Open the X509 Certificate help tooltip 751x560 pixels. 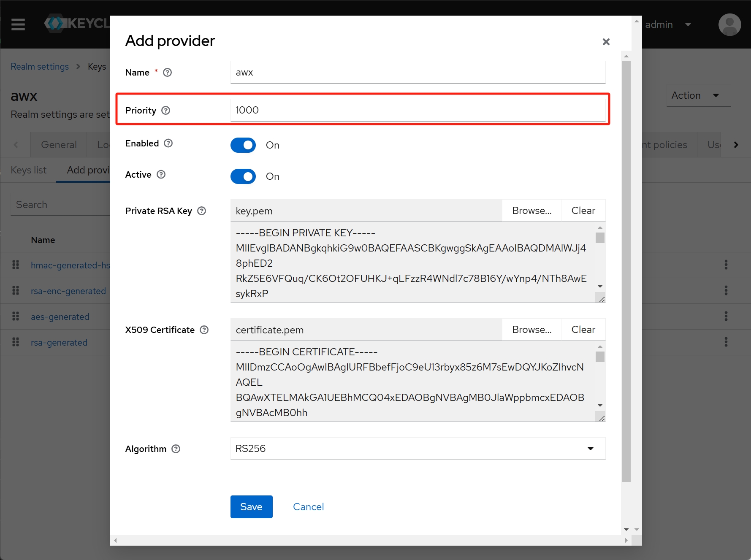(204, 330)
